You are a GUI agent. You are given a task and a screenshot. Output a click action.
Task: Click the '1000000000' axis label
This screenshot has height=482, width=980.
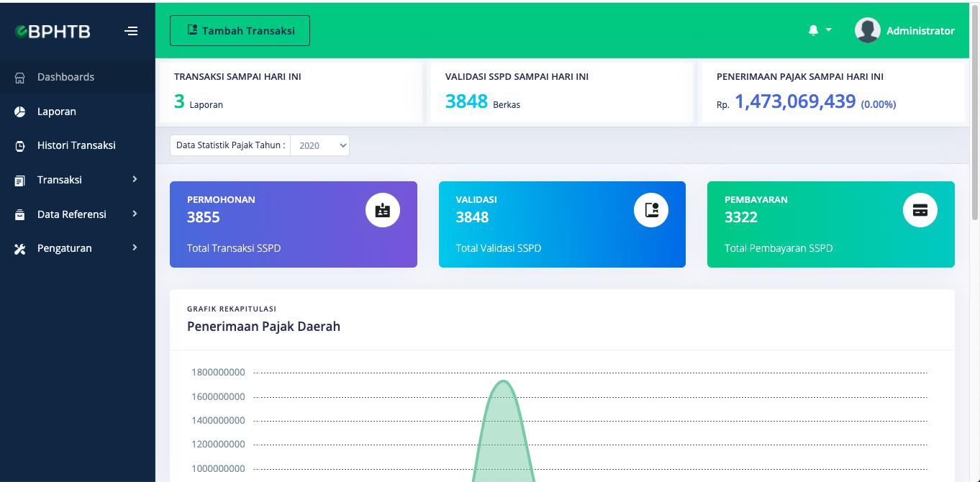(218, 468)
